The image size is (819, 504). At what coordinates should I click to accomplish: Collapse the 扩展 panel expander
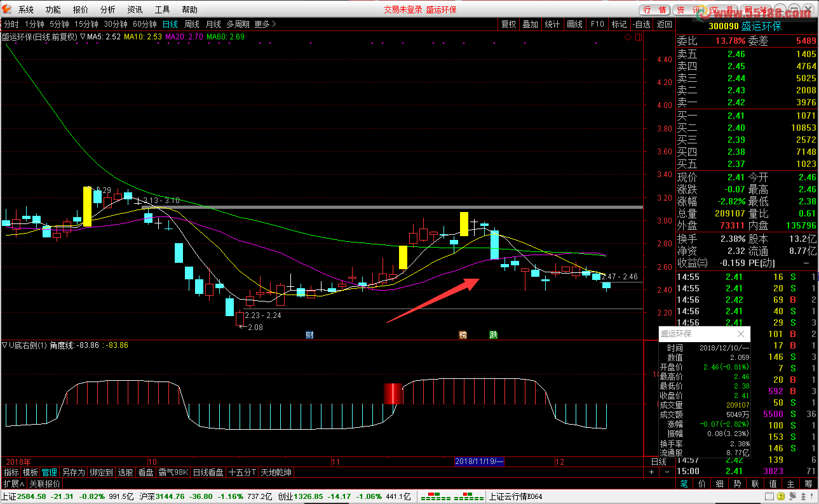click(x=13, y=484)
